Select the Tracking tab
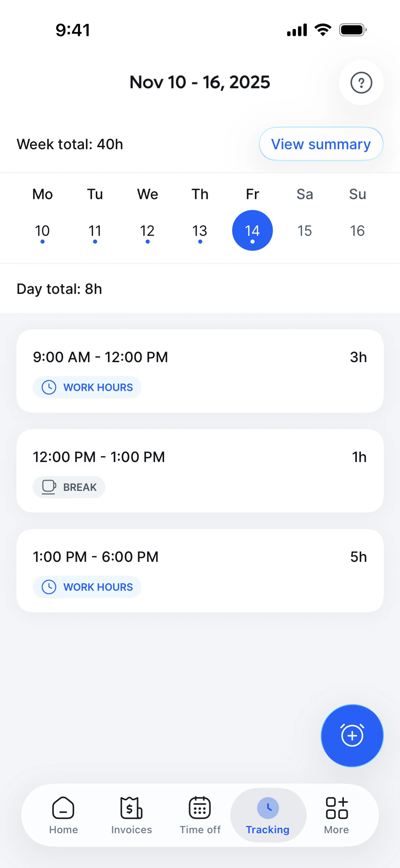The image size is (400, 868). 268,815
